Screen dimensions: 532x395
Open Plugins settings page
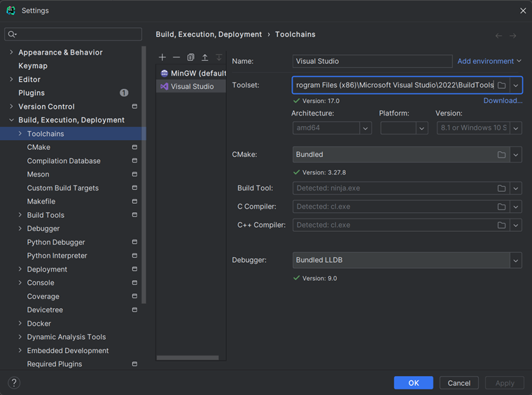tap(31, 93)
